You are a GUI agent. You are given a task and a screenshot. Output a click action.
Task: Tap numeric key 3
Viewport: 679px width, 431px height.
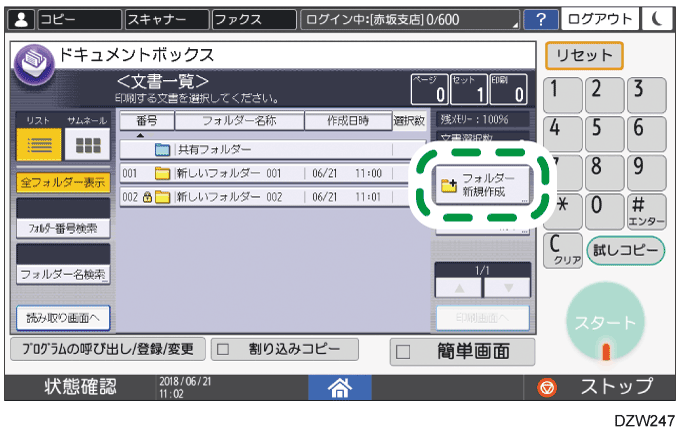(x=646, y=95)
